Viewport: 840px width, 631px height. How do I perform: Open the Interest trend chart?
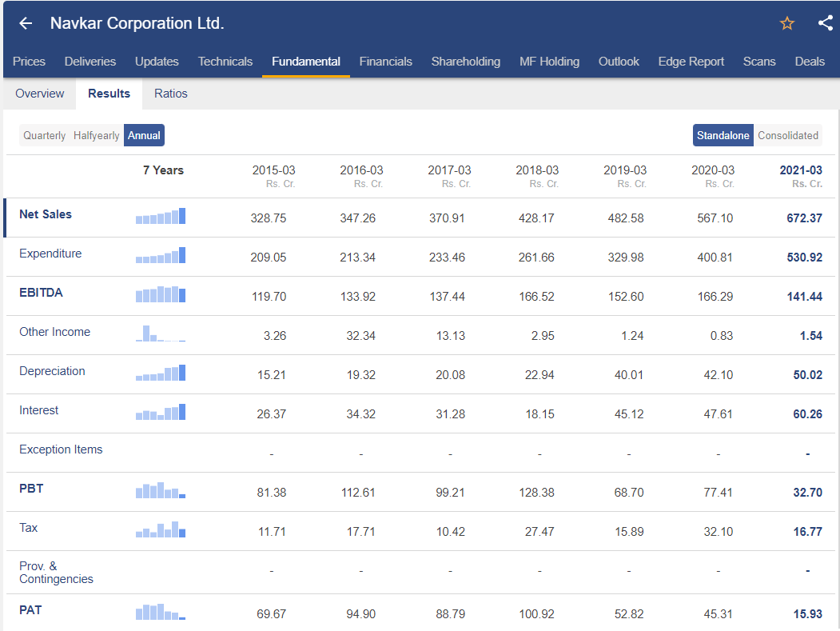pyautogui.click(x=160, y=411)
